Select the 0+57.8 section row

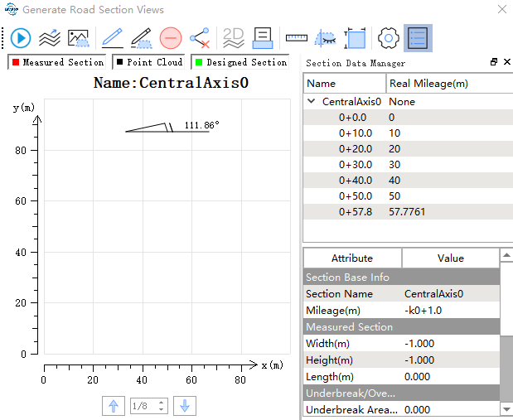[x=356, y=211]
